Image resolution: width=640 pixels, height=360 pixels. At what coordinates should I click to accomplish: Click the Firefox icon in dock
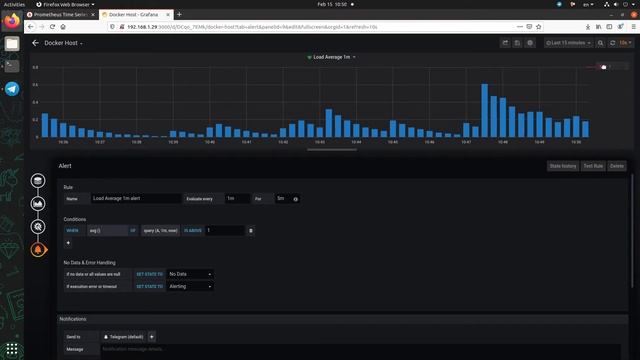12,20
